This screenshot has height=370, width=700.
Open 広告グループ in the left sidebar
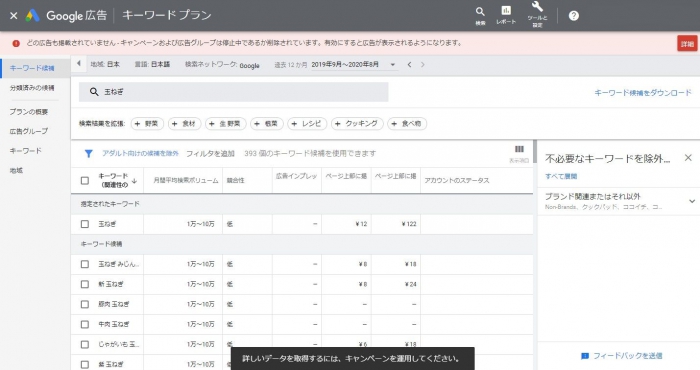[x=29, y=131]
